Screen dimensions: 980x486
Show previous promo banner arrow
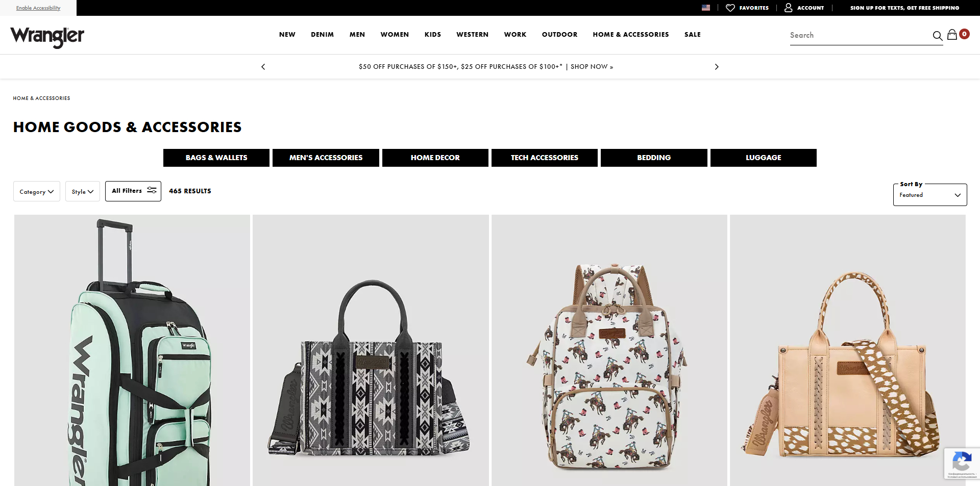pos(263,67)
